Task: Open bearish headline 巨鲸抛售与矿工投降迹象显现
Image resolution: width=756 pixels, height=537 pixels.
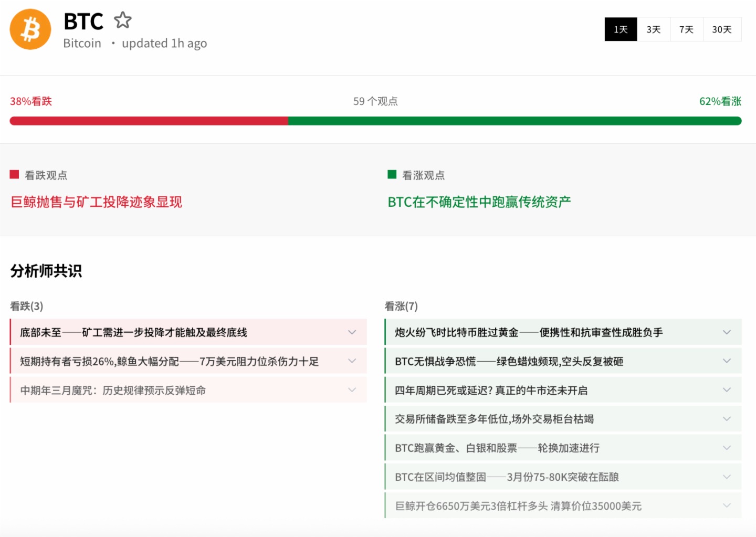Action: coord(97,202)
